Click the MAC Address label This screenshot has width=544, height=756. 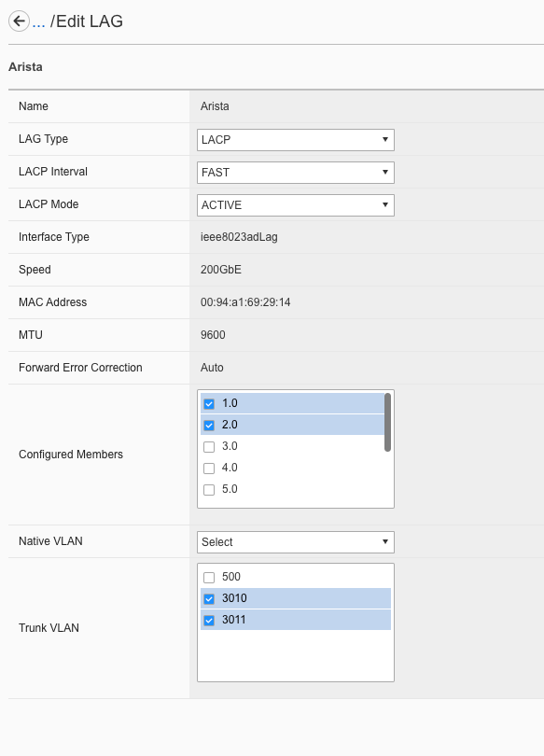pos(52,302)
